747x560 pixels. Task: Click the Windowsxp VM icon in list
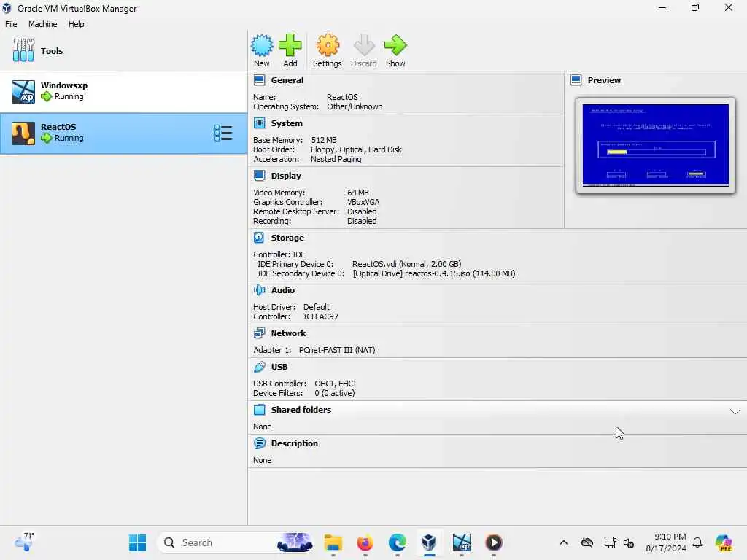pyautogui.click(x=23, y=91)
